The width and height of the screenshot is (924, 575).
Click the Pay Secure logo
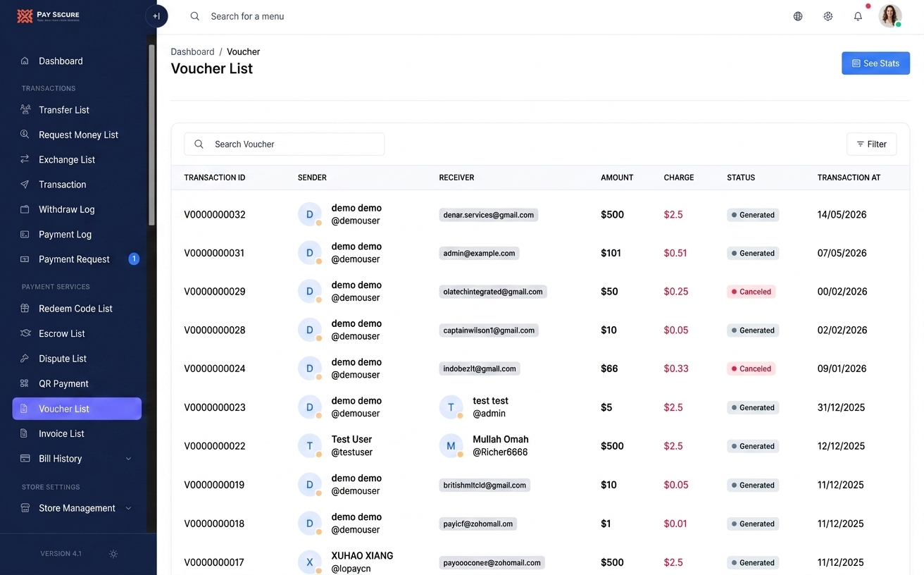pyautogui.click(x=48, y=16)
